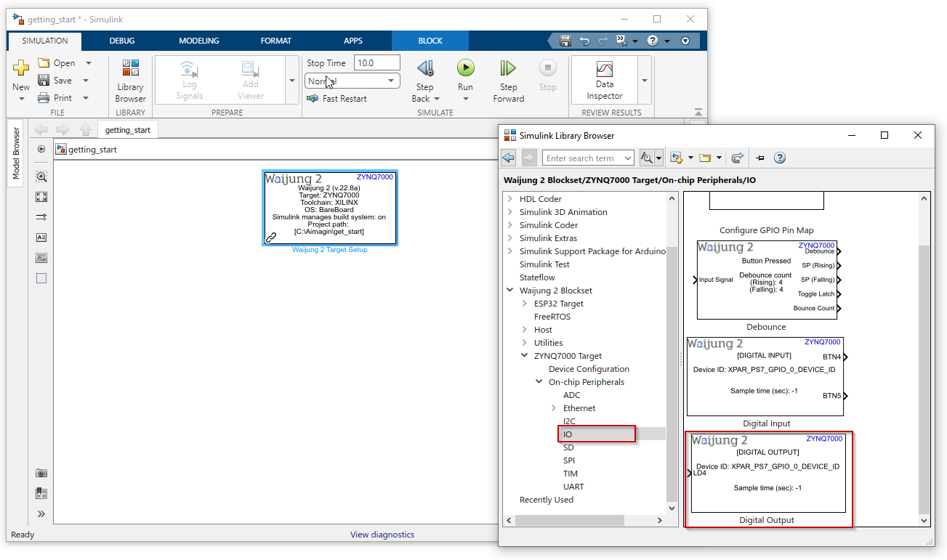This screenshot has height=560, width=947.
Task: Open the Run dropdown arrow
Action: point(465,99)
